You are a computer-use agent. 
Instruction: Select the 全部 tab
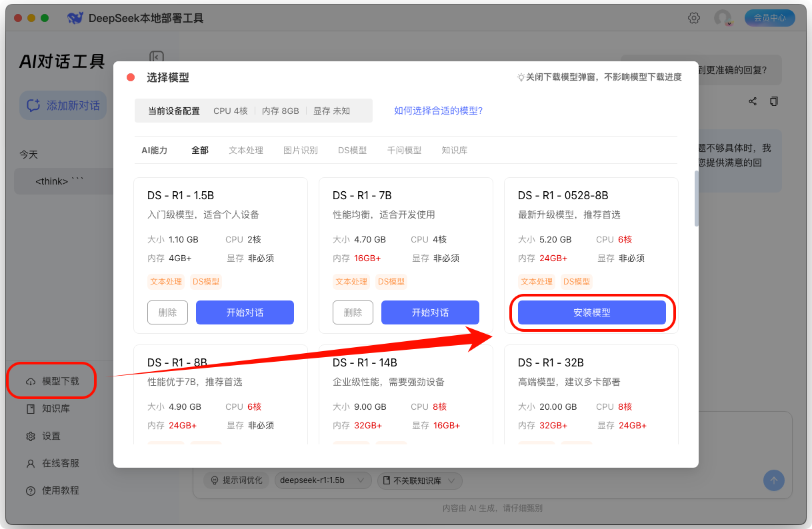[200, 150]
